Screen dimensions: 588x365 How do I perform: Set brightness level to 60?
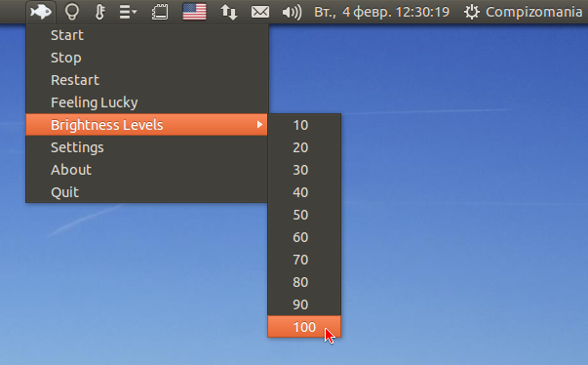point(304,237)
